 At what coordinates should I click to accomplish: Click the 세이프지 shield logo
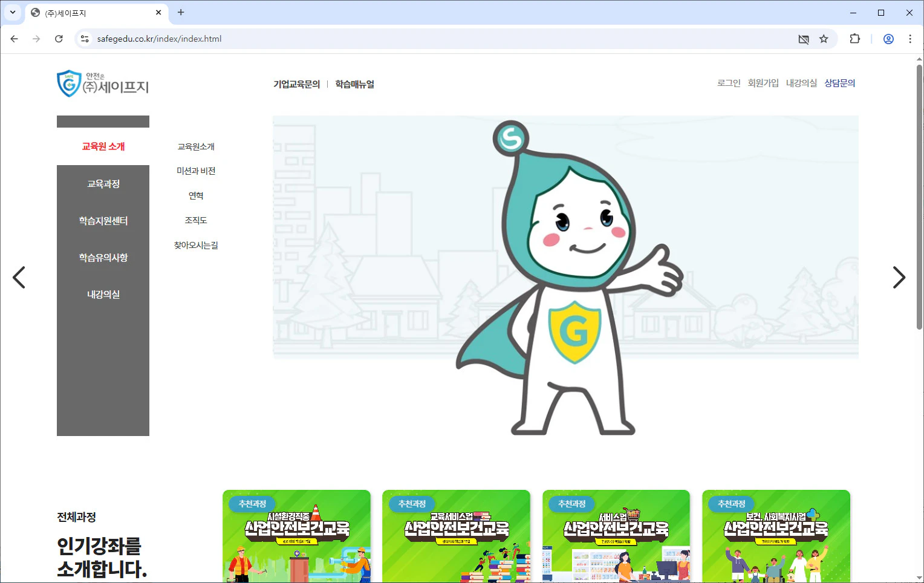(x=68, y=84)
